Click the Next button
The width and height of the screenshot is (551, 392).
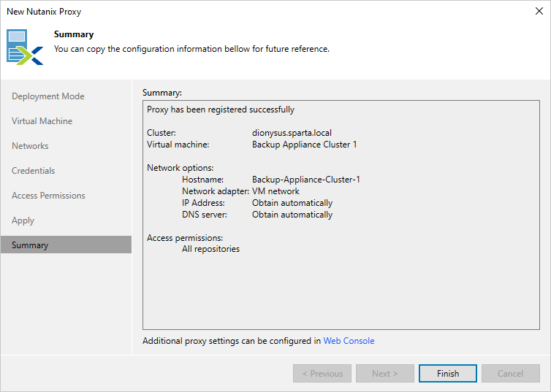click(385, 374)
